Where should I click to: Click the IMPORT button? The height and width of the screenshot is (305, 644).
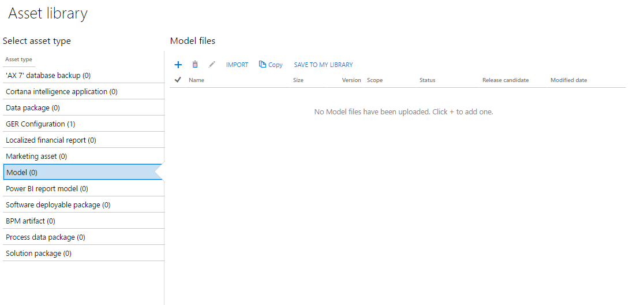[237, 65]
